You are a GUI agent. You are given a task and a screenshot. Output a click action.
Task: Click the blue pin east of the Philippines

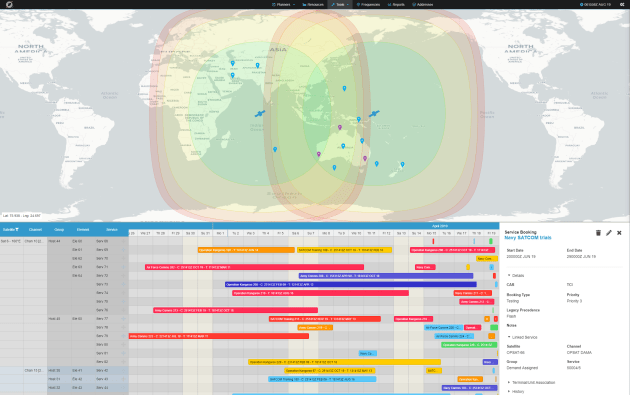pos(344,88)
